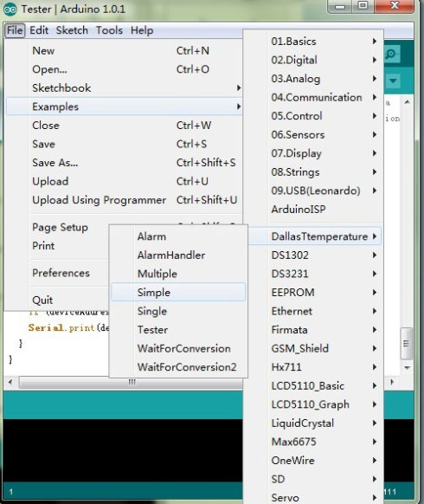This screenshot has height=504, width=424.
Task: Expand 02.Digital examples
Action: [313, 60]
